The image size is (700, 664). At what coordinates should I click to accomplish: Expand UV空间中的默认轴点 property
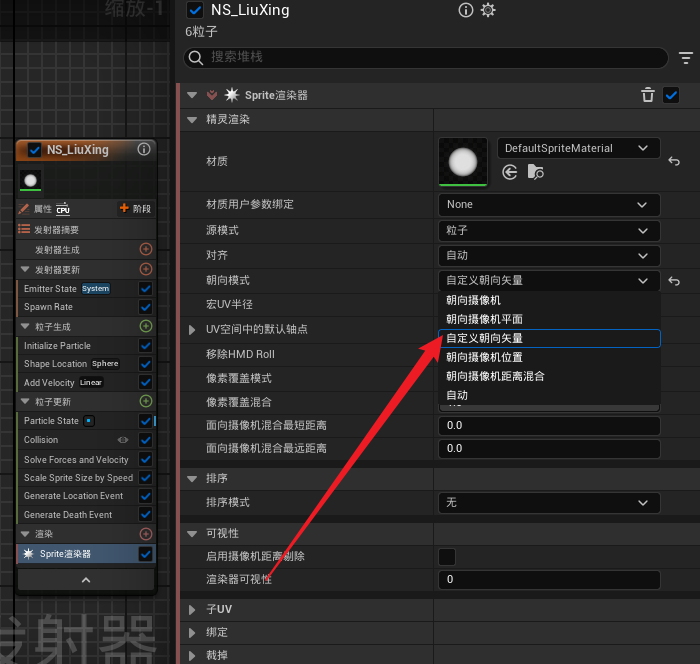(x=192, y=330)
